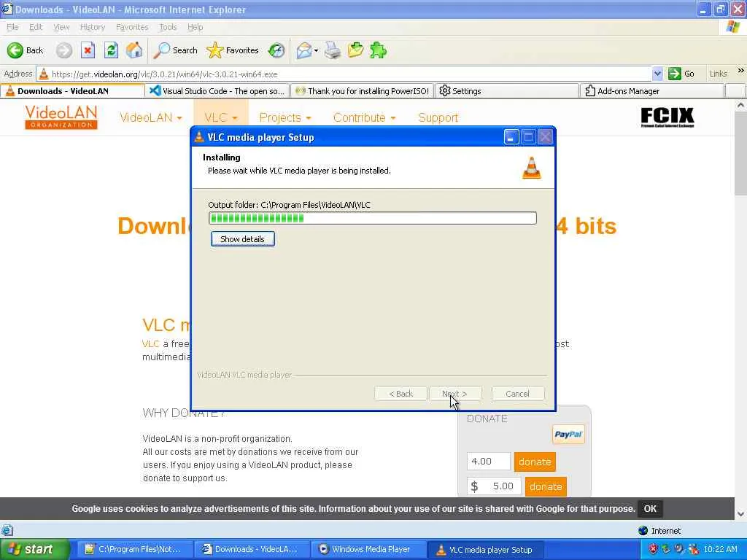Open the Windows Start button
This screenshot has height=560, width=747.
coord(34,549)
